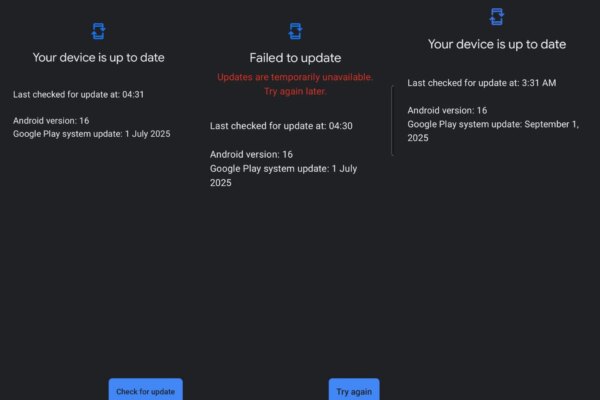Tap the 'Try again' button
This screenshot has height=400, width=600.
pyautogui.click(x=354, y=390)
